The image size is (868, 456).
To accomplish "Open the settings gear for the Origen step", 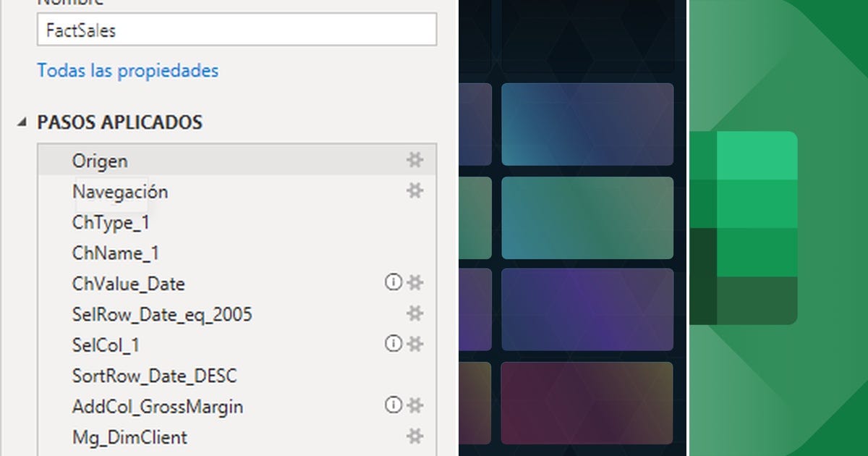I will tap(414, 160).
